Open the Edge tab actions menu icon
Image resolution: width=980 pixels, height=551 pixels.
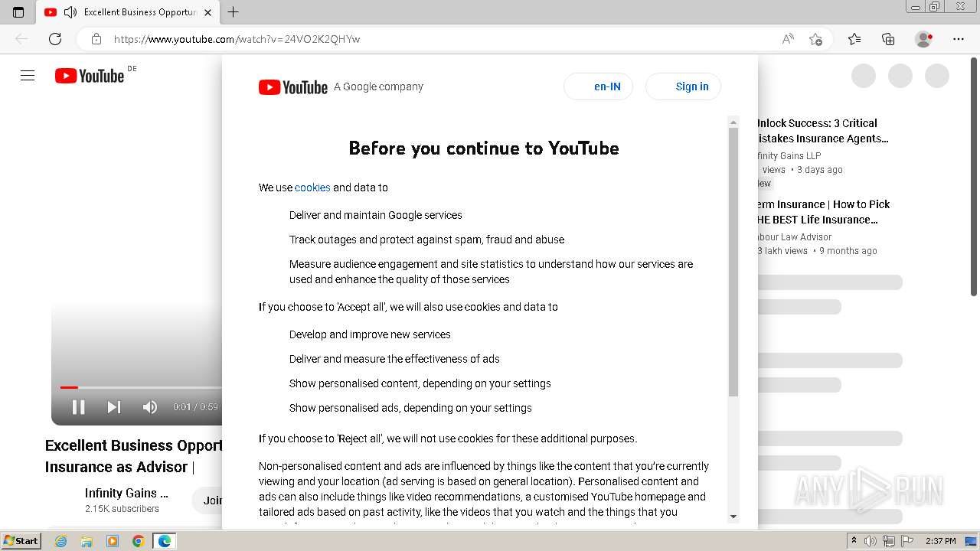(18, 12)
